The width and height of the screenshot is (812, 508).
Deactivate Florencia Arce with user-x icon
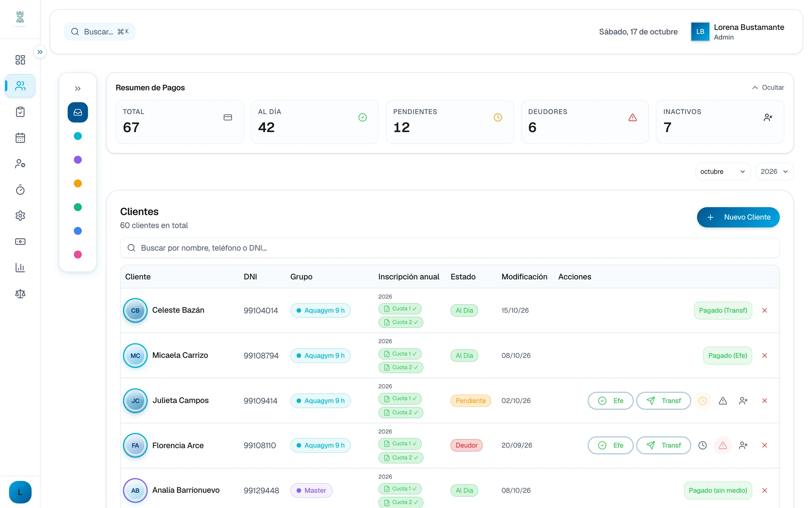pyautogui.click(x=743, y=446)
